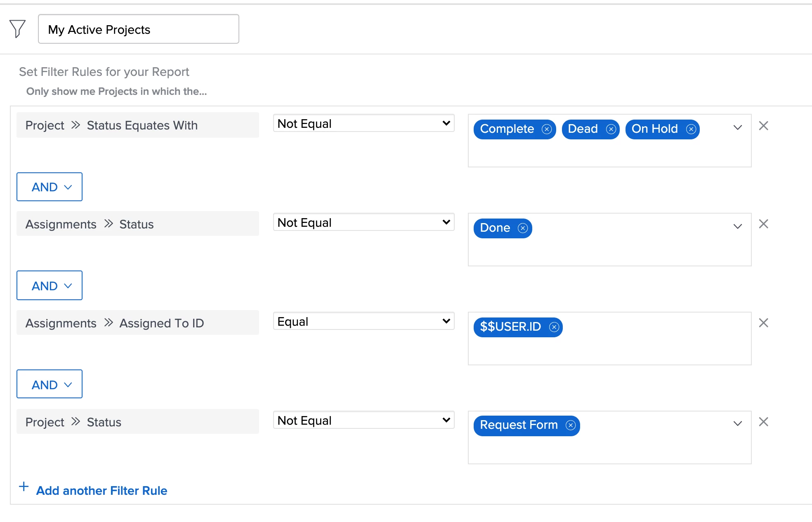Delete the Assigned To ID rule

(x=763, y=323)
